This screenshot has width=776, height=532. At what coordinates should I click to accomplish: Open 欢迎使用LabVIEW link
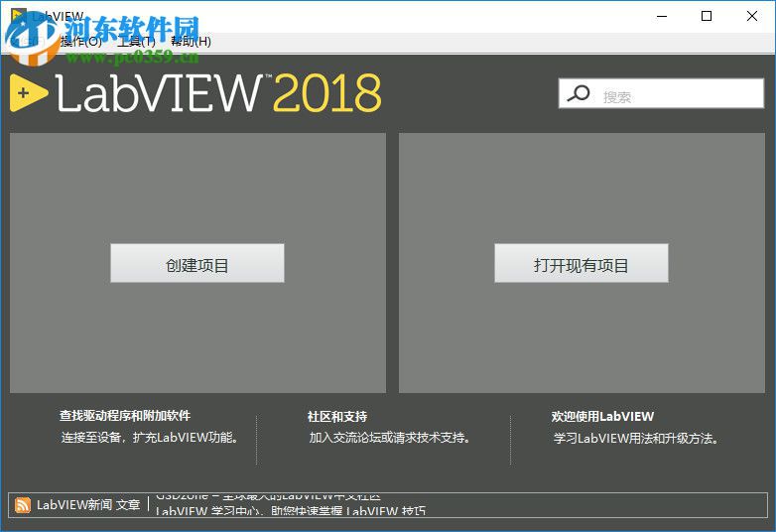[x=602, y=417]
